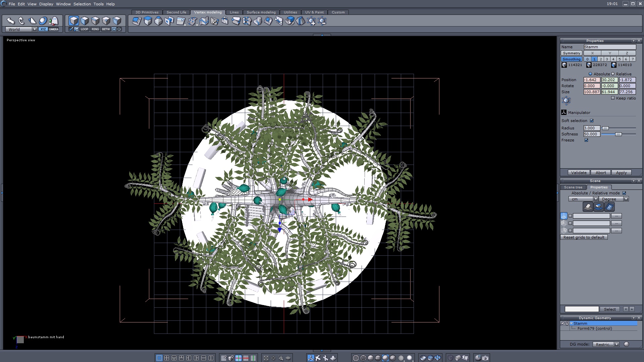Click the Name field containing Stamm
Image resolution: width=644 pixels, height=362 pixels.
[x=609, y=47]
